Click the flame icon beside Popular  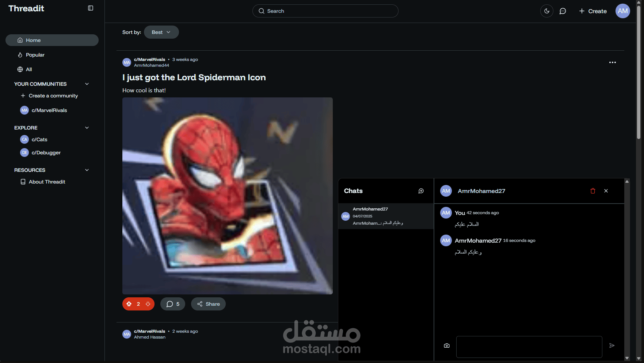coord(20,55)
